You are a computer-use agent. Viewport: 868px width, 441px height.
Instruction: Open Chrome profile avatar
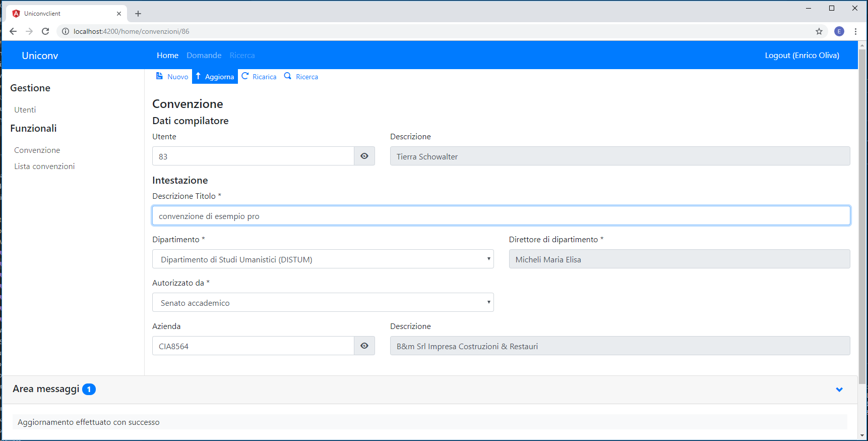coord(839,31)
